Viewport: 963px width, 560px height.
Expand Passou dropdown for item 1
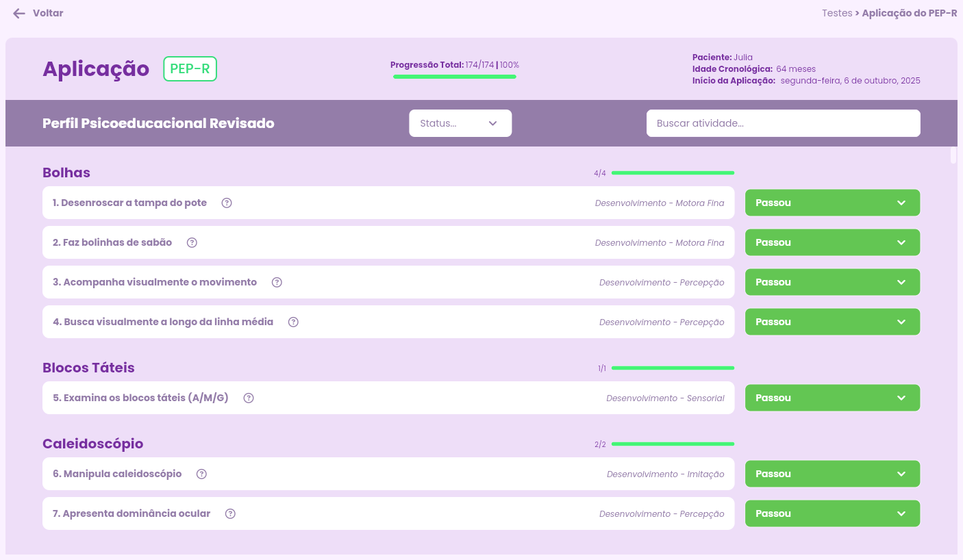[831, 203]
